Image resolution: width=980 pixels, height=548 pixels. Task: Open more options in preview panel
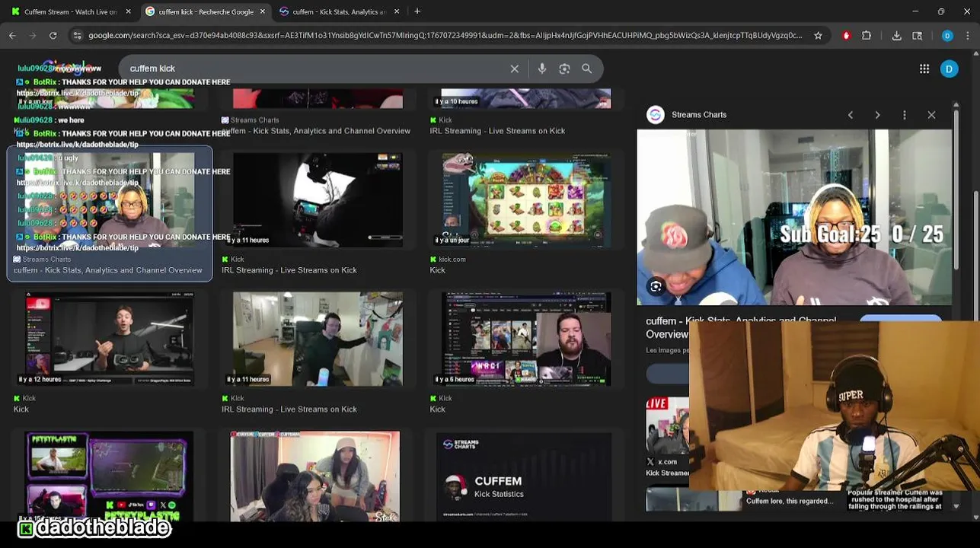pos(905,115)
